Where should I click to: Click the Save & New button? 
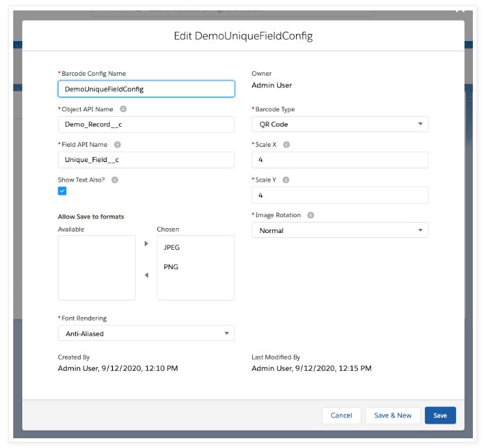click(x=393, y=415)
